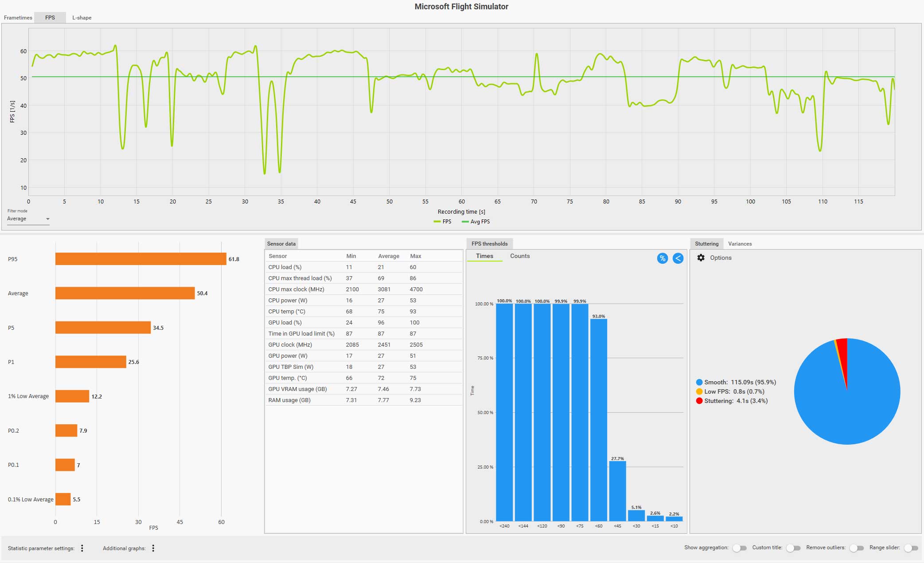Switch to the Frametimes tab

pos(18,18)
